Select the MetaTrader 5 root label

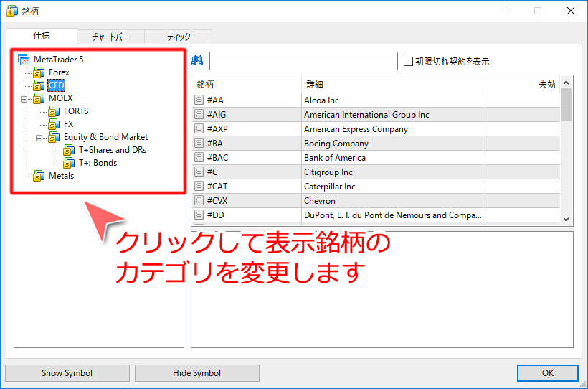point(59,60)
